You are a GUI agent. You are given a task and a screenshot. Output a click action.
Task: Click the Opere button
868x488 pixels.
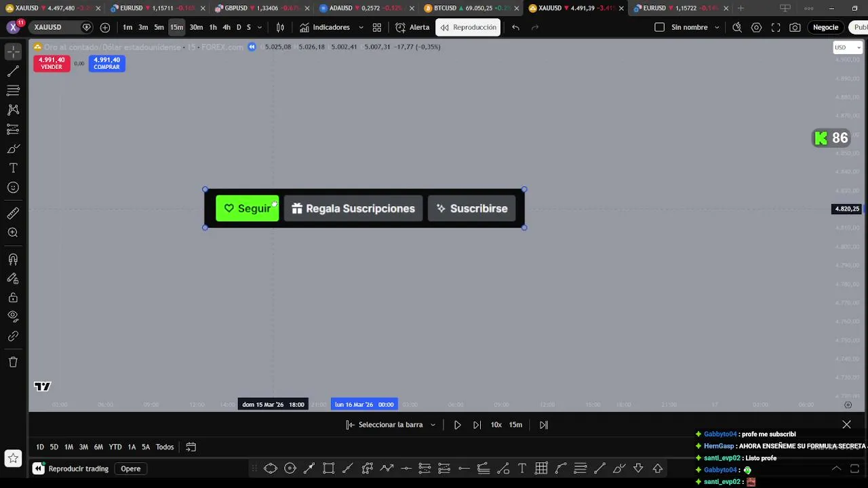[x=131, y=468]
